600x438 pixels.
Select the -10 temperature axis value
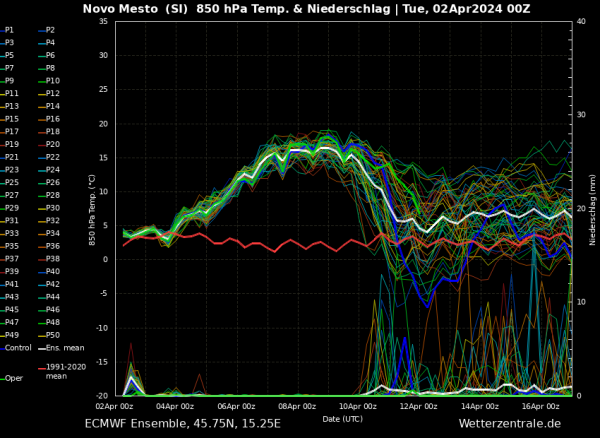[102, 328]
